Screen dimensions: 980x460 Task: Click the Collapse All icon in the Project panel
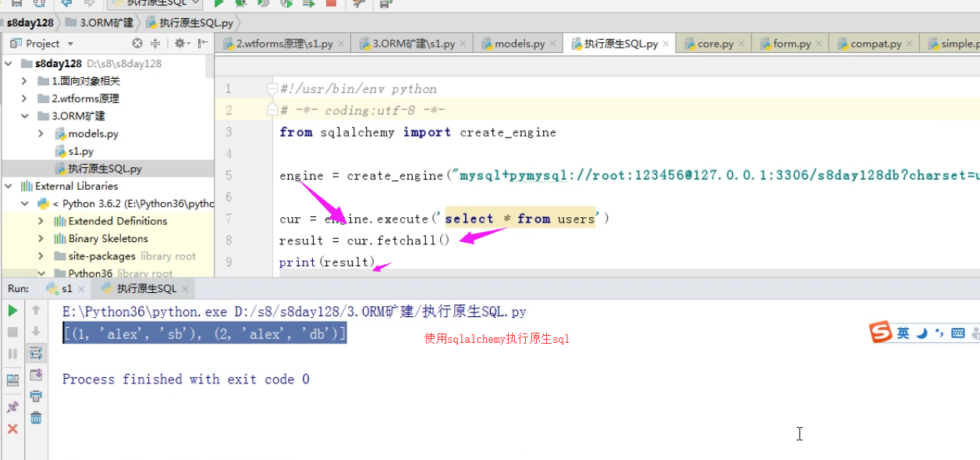point(155,44)
